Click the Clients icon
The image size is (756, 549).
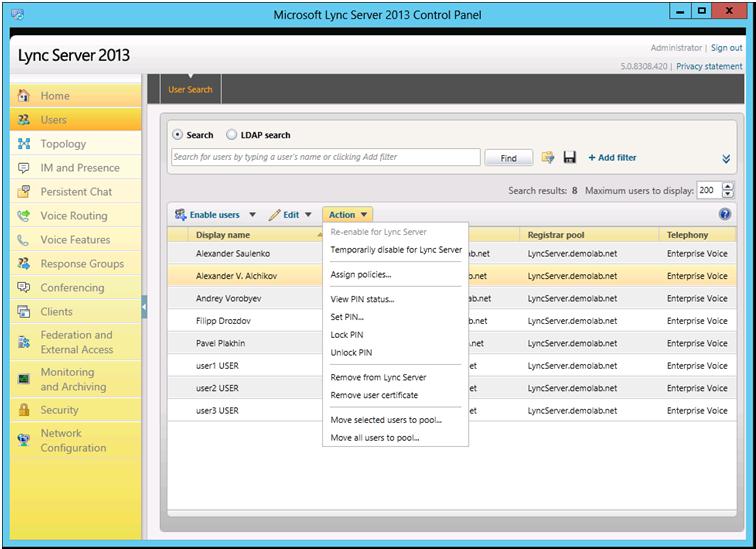coord(24,311)
